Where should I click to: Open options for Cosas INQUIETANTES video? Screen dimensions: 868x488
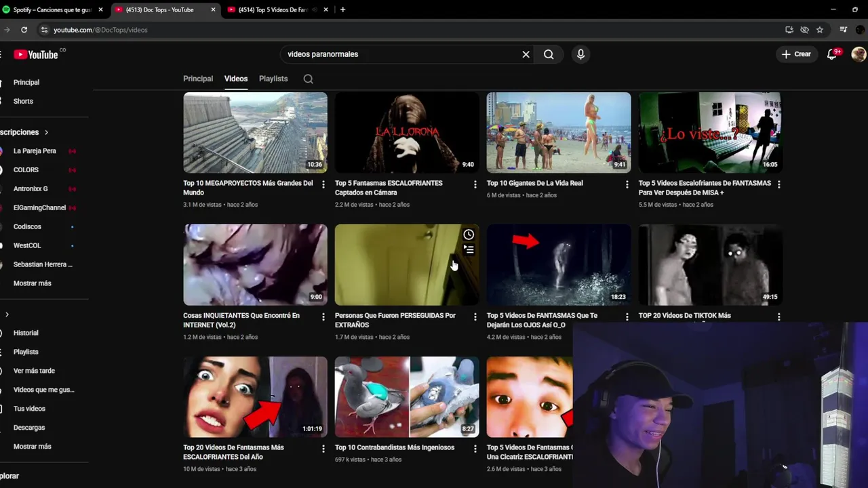[x=323, y=317]
